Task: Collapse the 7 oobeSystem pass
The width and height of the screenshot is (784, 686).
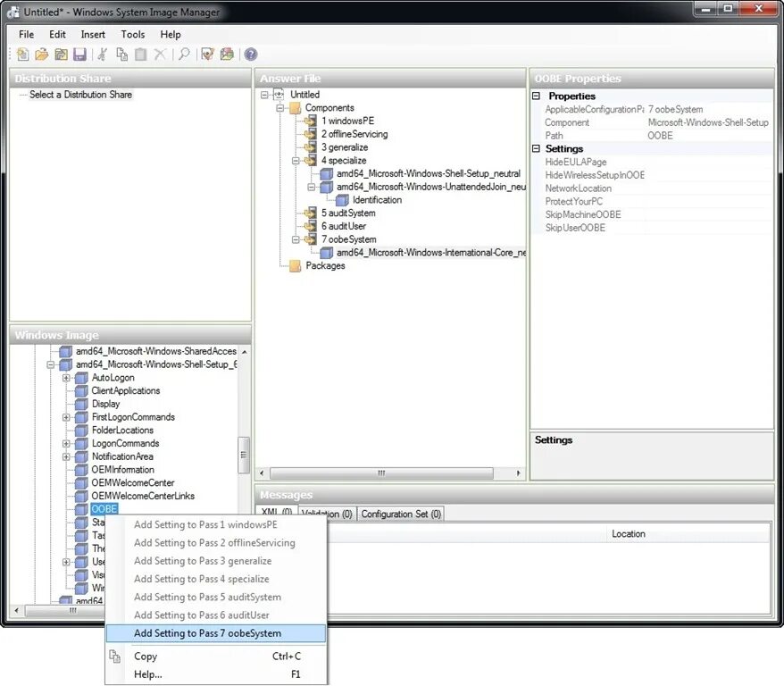Action: tap(296, 239)
